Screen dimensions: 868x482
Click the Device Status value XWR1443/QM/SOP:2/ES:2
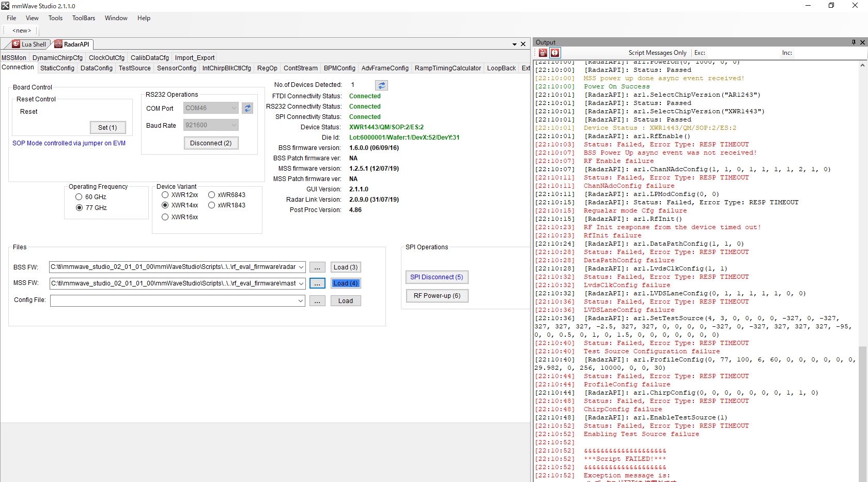(386, 127)
